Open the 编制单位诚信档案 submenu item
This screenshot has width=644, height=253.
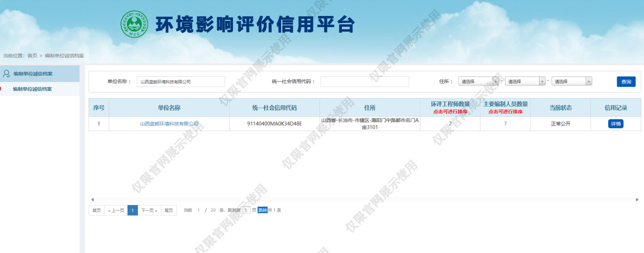click(32, 89)
